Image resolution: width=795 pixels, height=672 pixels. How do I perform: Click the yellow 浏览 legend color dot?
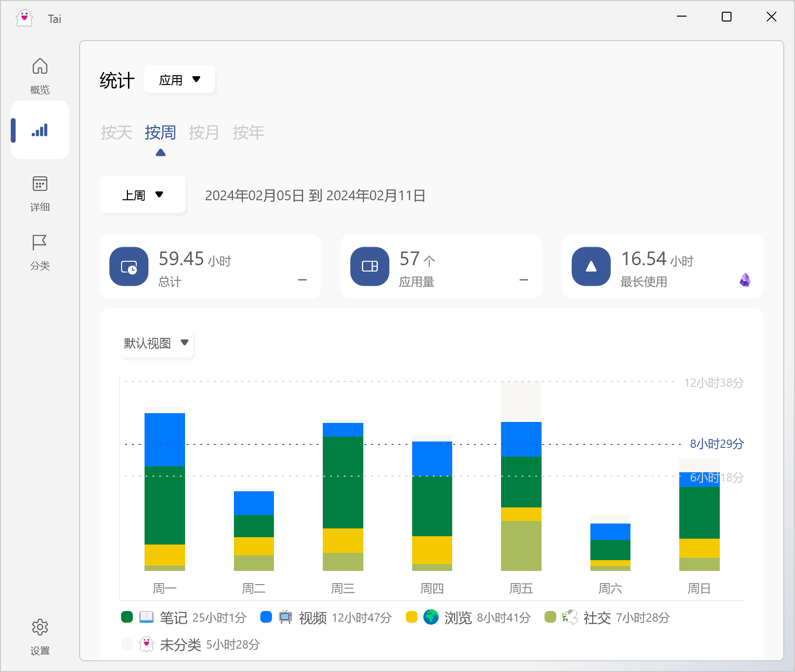(x=412, y=617)
